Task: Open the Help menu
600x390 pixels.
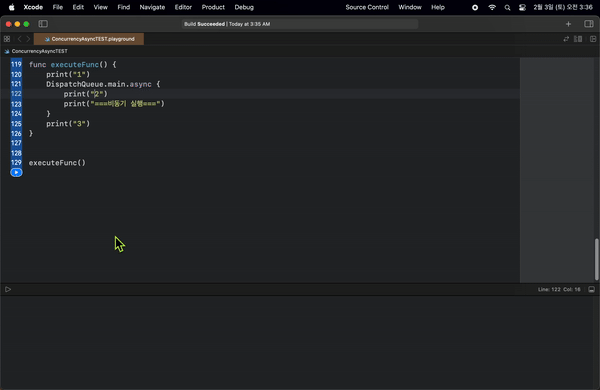Action: pos(438,7)
